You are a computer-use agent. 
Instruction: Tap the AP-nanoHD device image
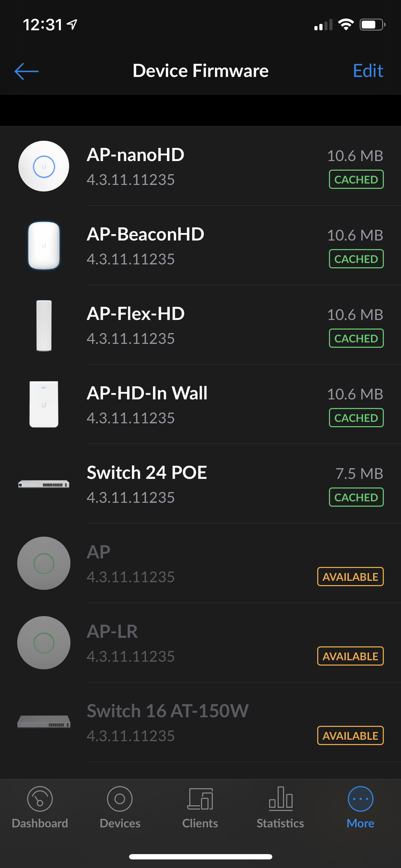pyautogui.click(x=44, y=166)
